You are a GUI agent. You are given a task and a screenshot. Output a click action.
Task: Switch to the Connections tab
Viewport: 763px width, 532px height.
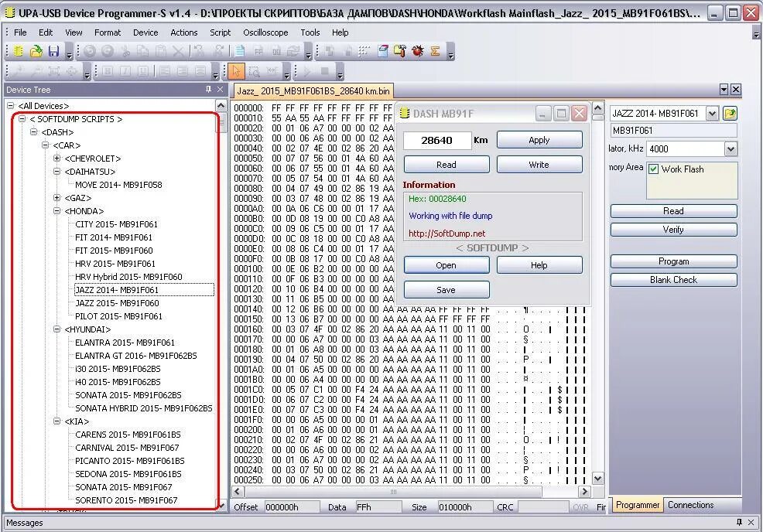(690, 505)
